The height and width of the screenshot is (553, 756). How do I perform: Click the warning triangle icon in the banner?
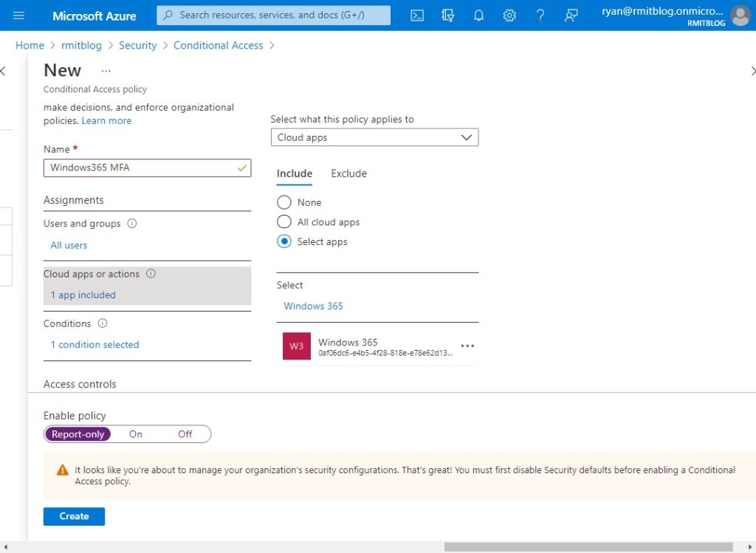[63, 470]
